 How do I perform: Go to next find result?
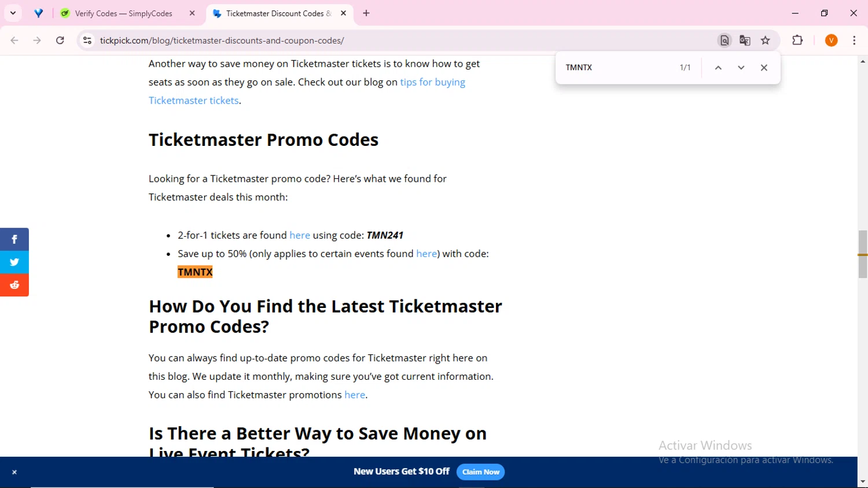pos(741,68)
